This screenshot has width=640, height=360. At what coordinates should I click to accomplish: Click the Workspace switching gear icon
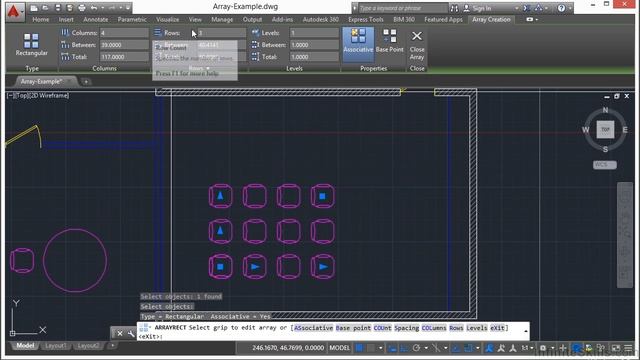(543, 348)
